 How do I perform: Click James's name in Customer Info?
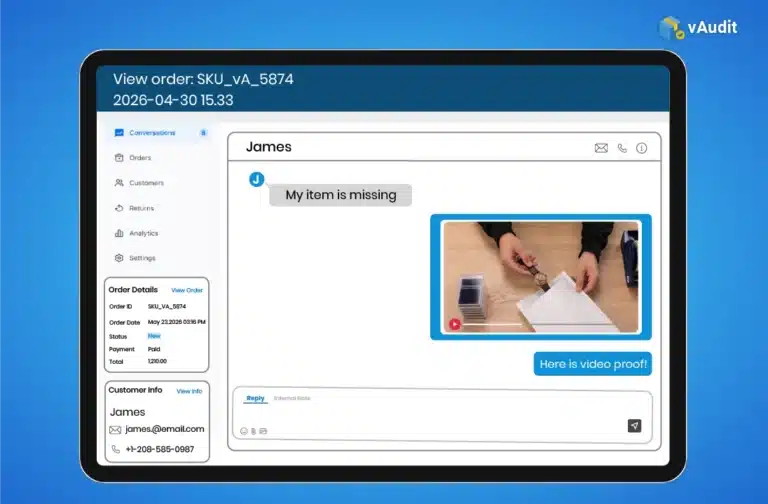(127, 412)
